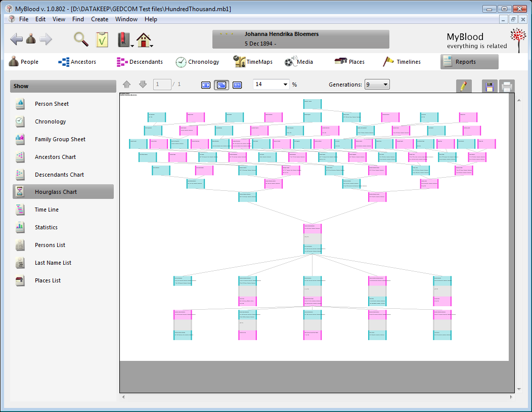The image size is (532, 412).
Task: Expand the bookmark icon dropdown arrow
Action: pyautogui.click(x=132, y=46)
